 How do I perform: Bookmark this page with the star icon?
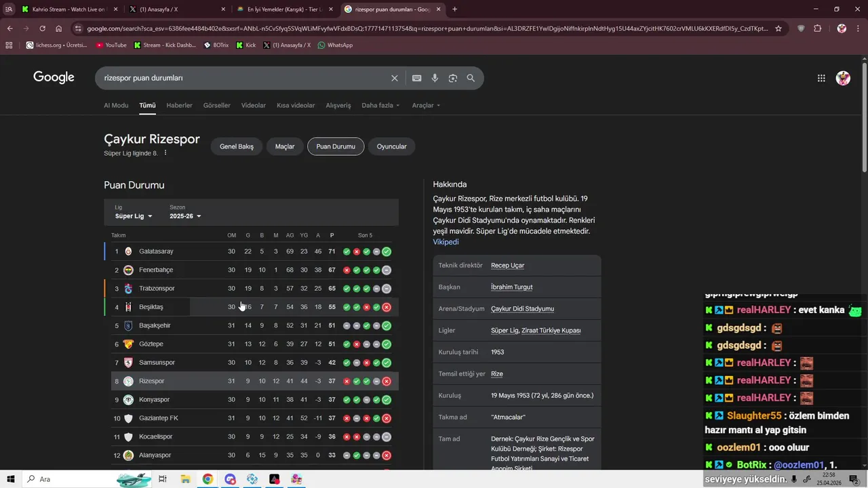click(x=778, y=28)
